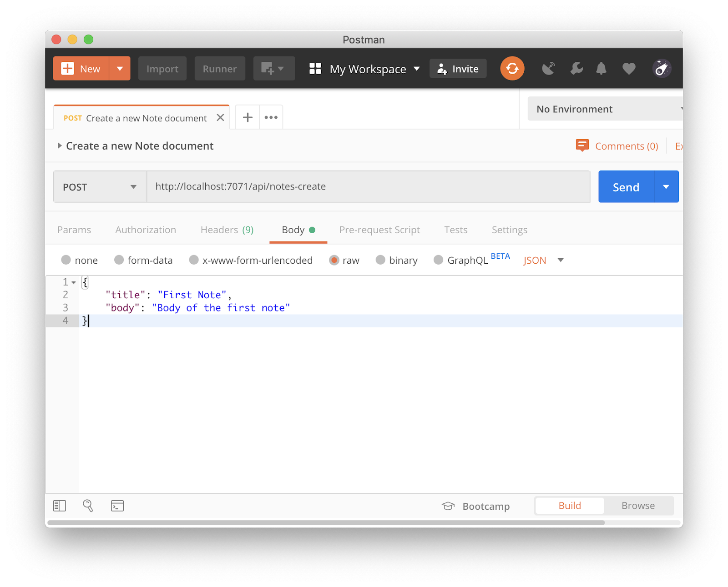The image size is (728, 587).
Task: Open the No Environment dropdown
Action: pyautogui.click(x=605, y=109)
